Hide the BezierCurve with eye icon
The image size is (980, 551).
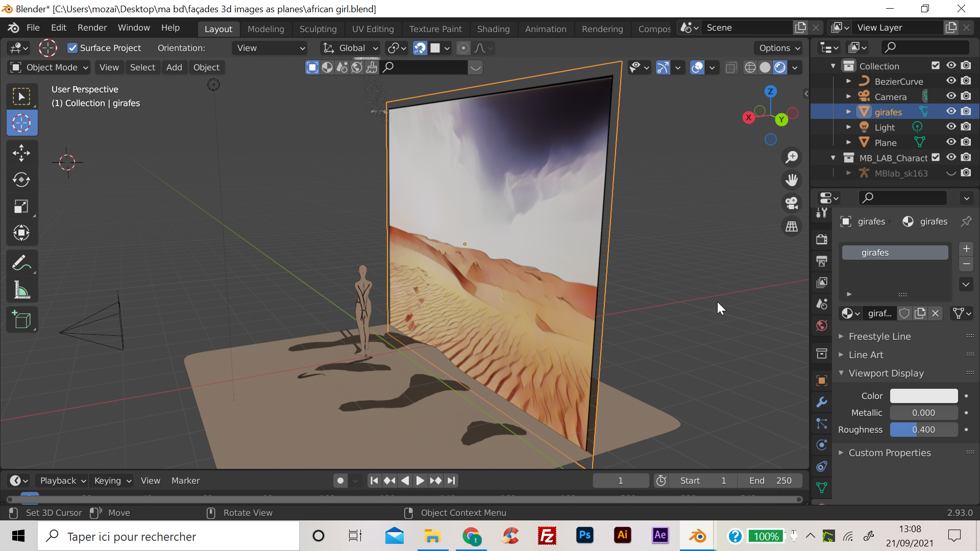(x=951, y=81)
